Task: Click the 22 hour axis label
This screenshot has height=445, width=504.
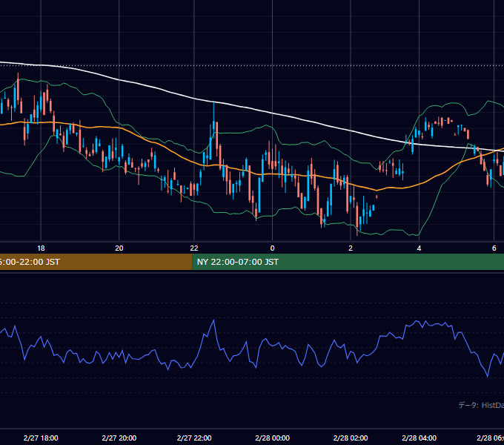Action: click(x=194, y=248)
